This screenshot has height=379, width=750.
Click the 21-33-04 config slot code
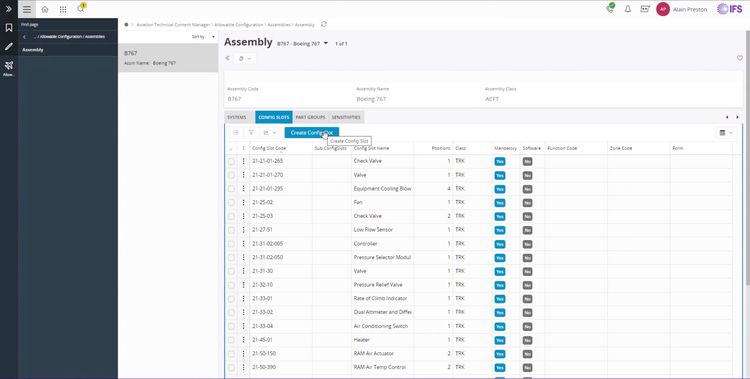pyautogui.click(x=263, y=326)
